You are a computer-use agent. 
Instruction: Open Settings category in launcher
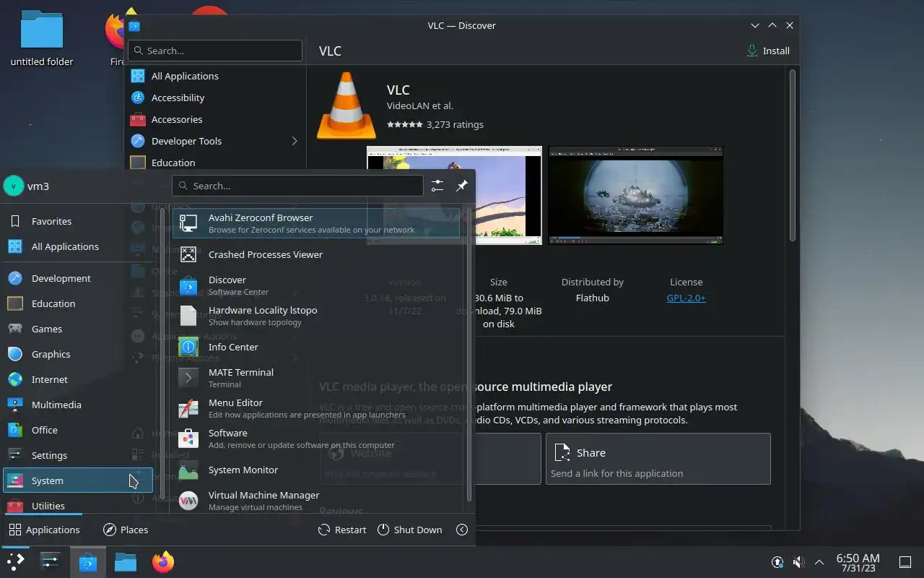(78, 455)
